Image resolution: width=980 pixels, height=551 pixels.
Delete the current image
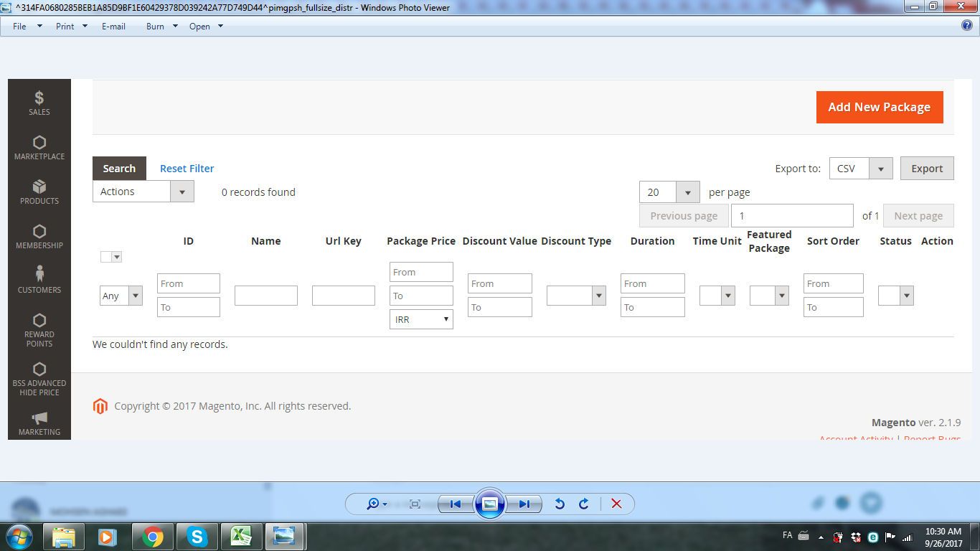(x=616, y=504)
